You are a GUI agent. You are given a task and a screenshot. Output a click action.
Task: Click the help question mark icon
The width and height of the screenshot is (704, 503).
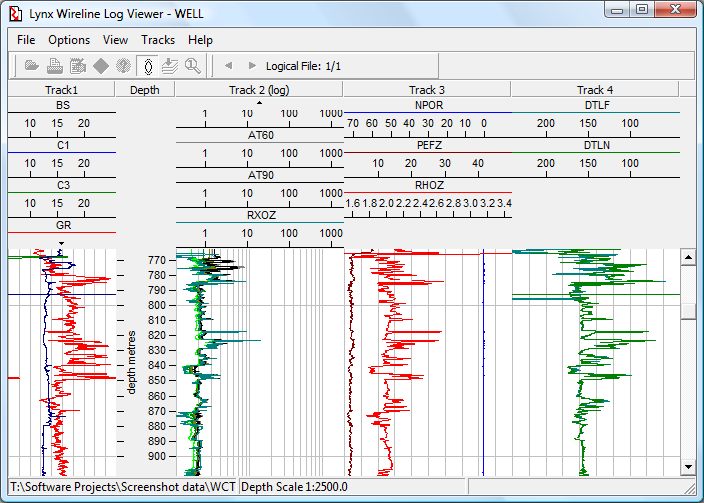tap(123, 66)
